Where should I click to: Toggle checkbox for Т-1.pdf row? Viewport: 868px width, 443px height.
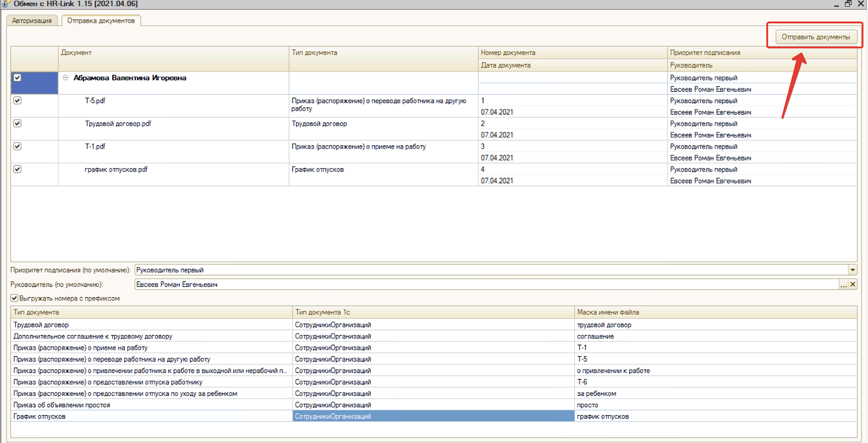pos(17,146)
